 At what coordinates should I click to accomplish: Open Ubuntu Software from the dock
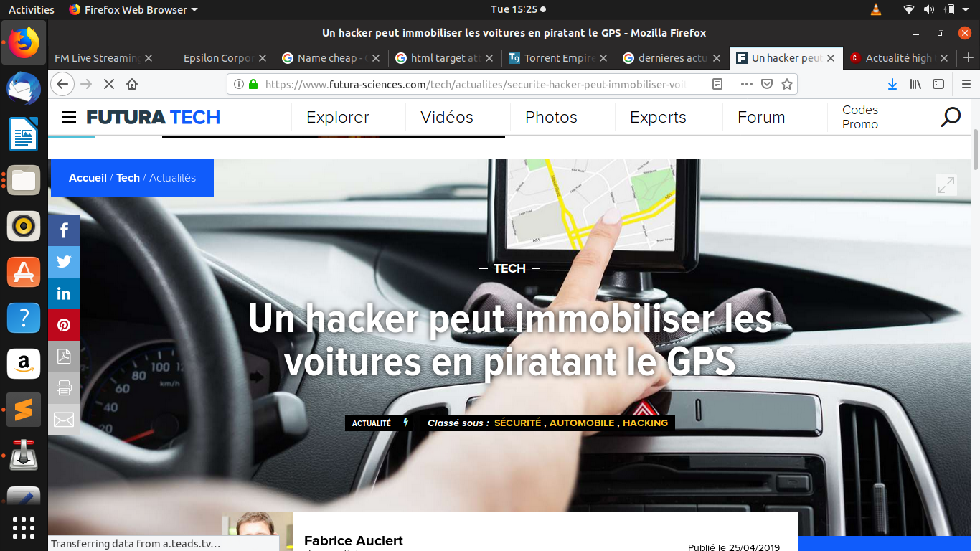point(24,272)
